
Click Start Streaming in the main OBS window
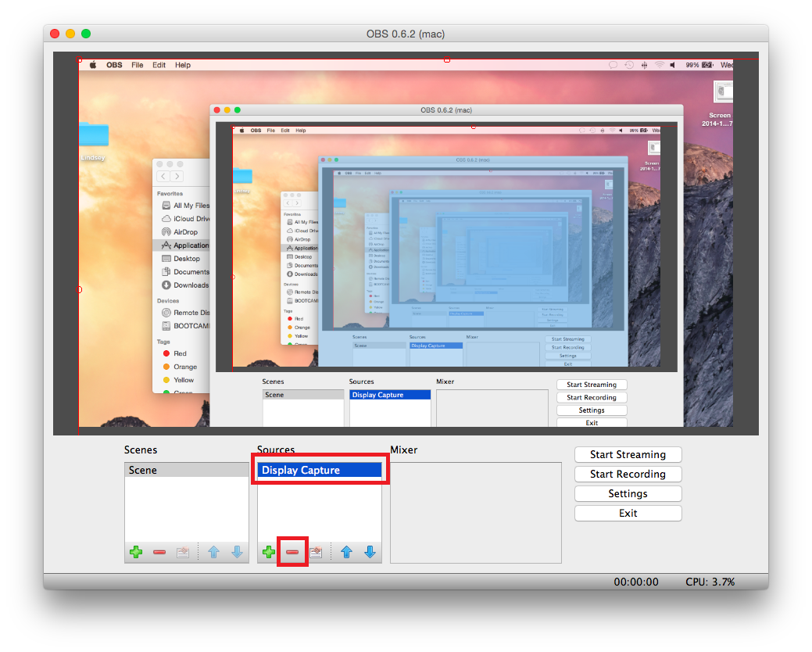(628, 455)
